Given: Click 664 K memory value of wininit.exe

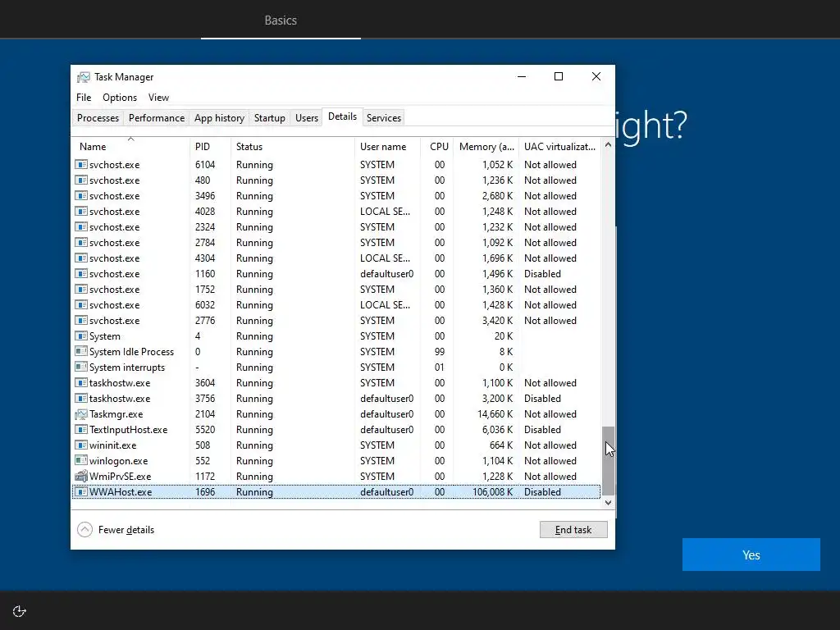Looking at the screenshot, I should [x=501, y=445].
